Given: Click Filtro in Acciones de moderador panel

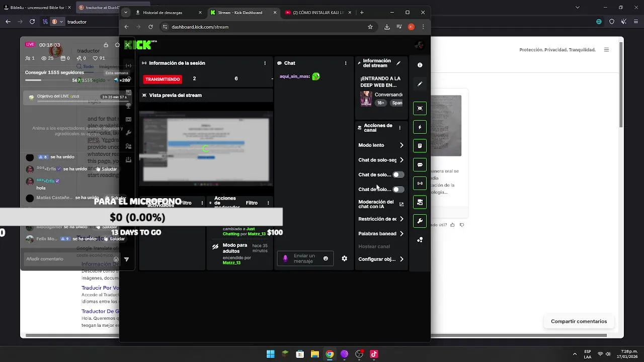Looking at the screenshot, I should (x=252, y=203).
